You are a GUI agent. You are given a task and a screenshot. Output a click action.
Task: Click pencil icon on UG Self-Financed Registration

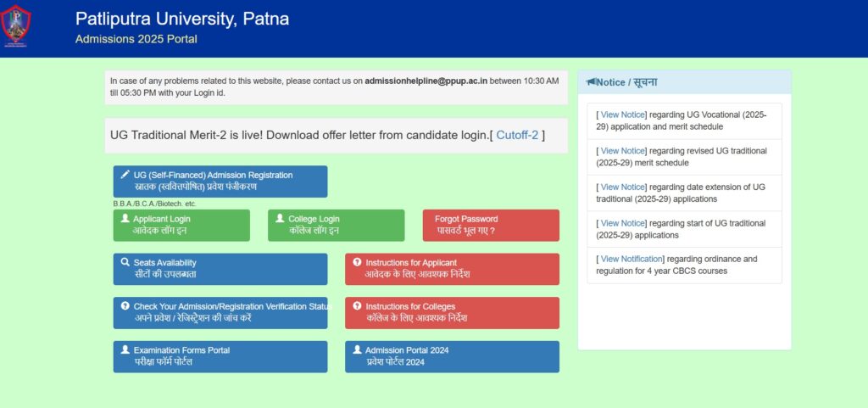(125, 175)
